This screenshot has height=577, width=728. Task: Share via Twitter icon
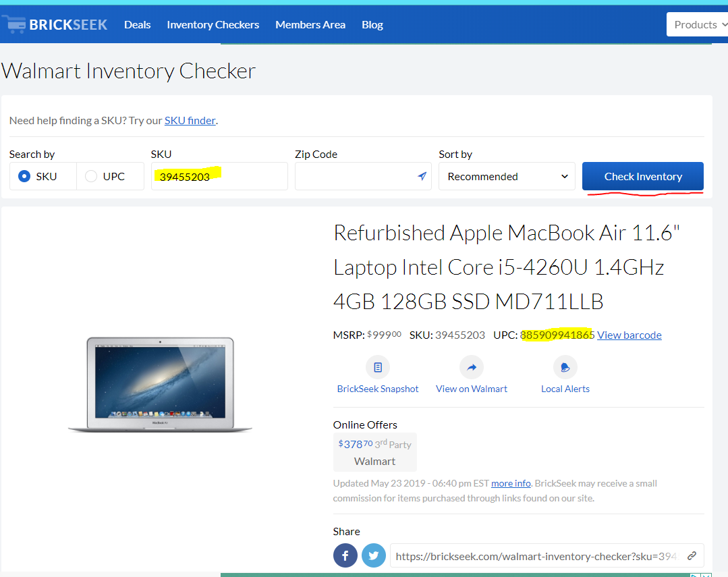(x=374, y=555)
